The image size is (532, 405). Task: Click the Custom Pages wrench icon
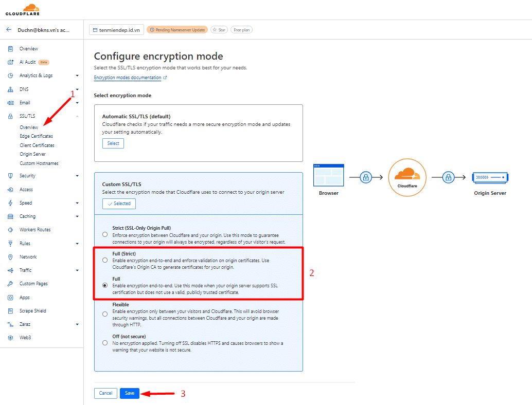pos(10,284)
